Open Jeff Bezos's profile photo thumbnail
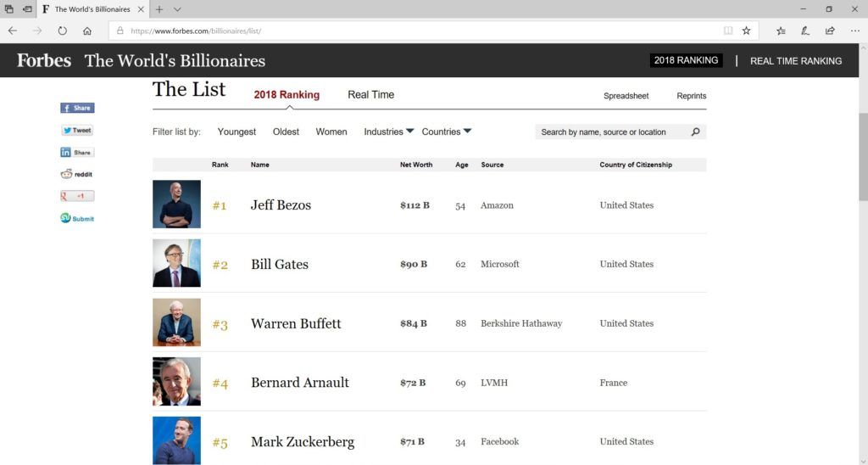This screenshot has width=868, height=465. (176, 204)
